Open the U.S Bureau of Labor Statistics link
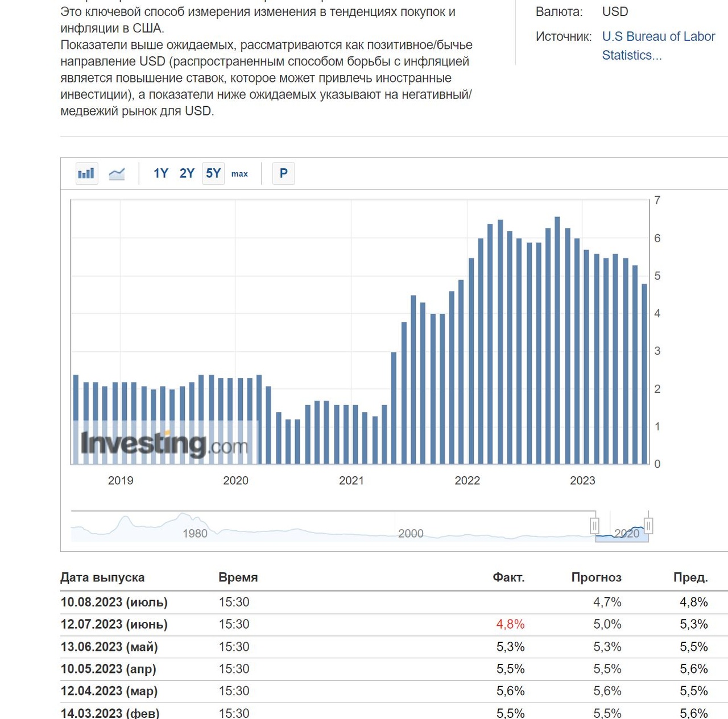This screenshot has width=728, height=719. (658, 45)
